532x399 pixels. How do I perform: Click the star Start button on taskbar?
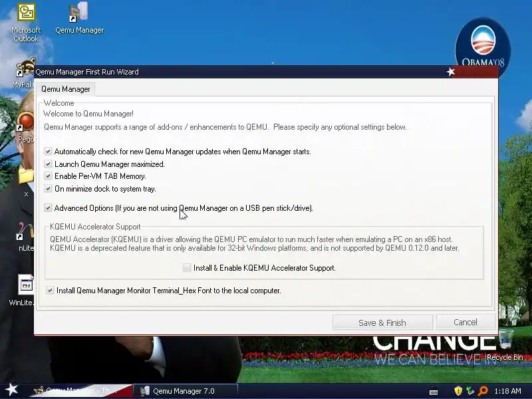click(11, 390)
